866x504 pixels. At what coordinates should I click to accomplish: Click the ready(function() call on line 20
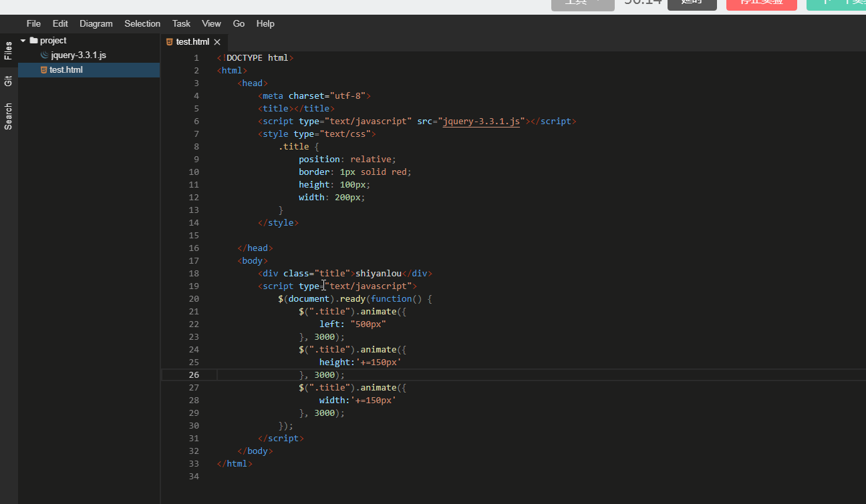coord(381,299)
